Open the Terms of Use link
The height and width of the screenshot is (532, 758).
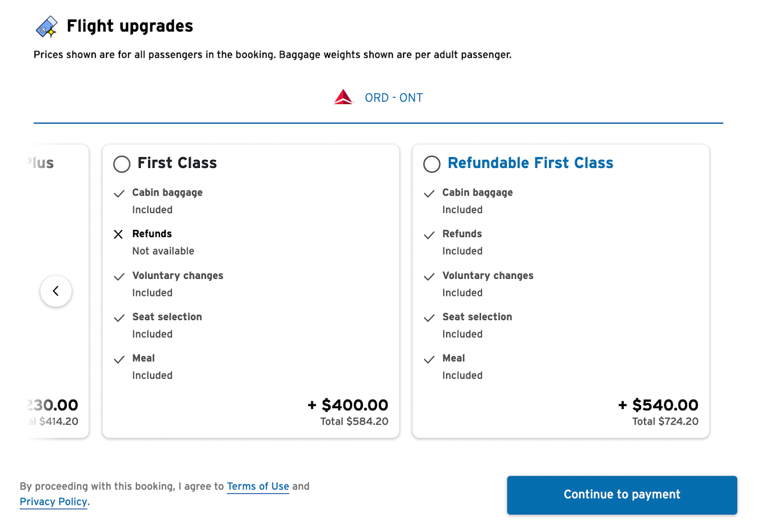coord(258,487)
